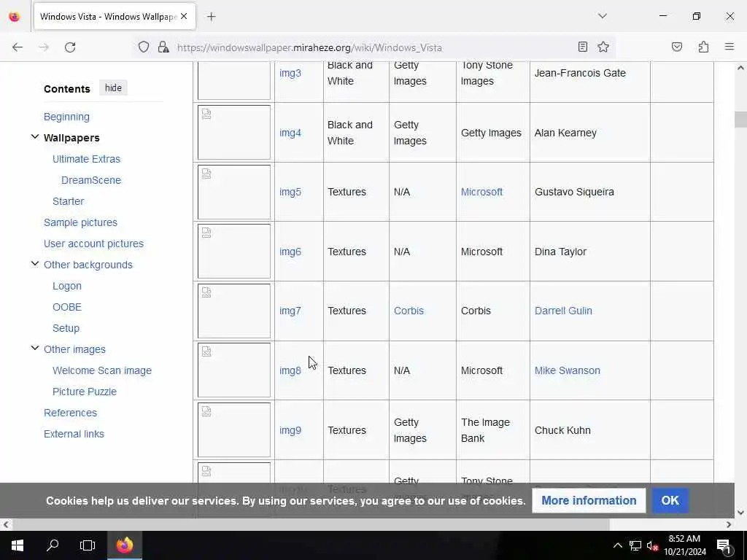Go to Welcome Scan image section
The image size is (747, 560).
pyautogui.click(x=102, y=370)
